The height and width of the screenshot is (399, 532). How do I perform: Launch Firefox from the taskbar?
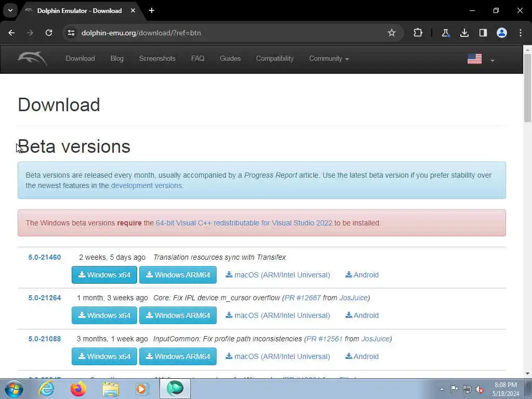tap(78, 389)
